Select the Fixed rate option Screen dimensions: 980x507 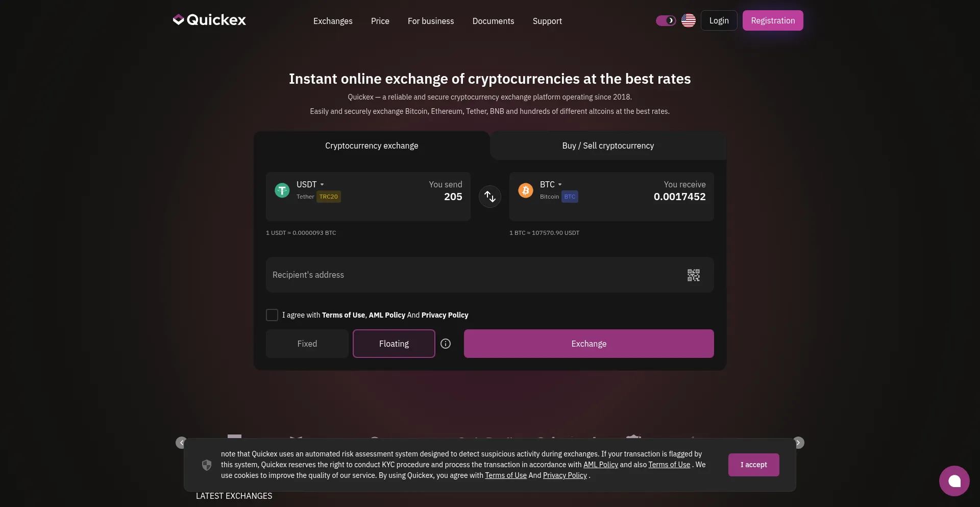[x=307, y=344]
